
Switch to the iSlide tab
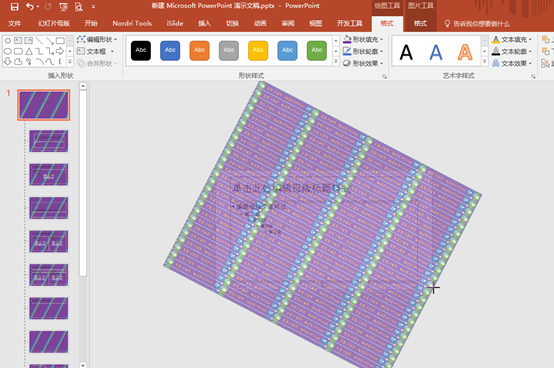[175, 24]
